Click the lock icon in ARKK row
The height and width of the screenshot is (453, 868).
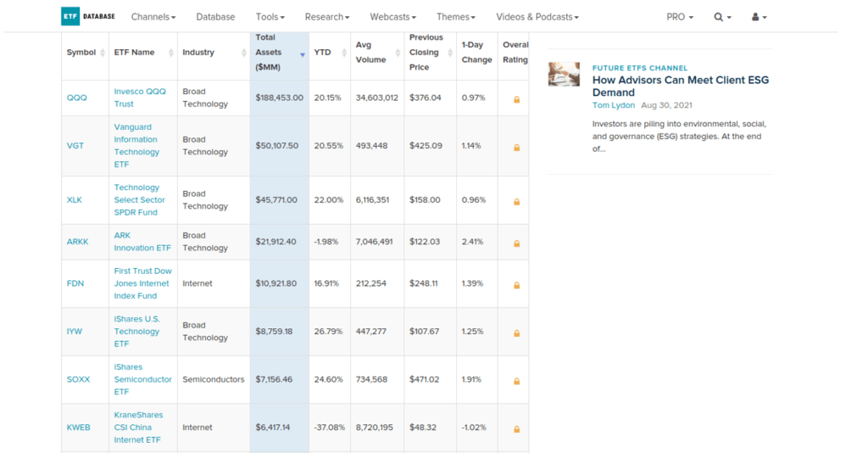[516, 243]
